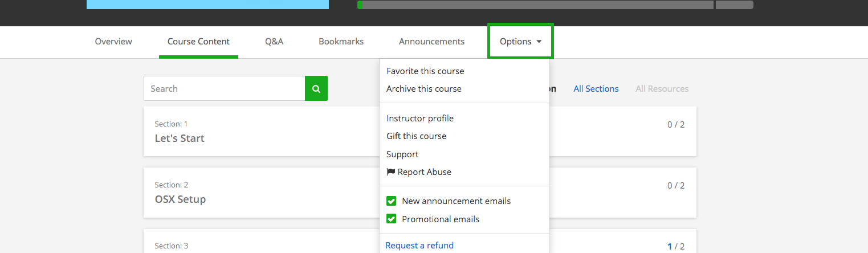Switch to the Overview tab
Screen dimensions: 868x253
[113, 41]
